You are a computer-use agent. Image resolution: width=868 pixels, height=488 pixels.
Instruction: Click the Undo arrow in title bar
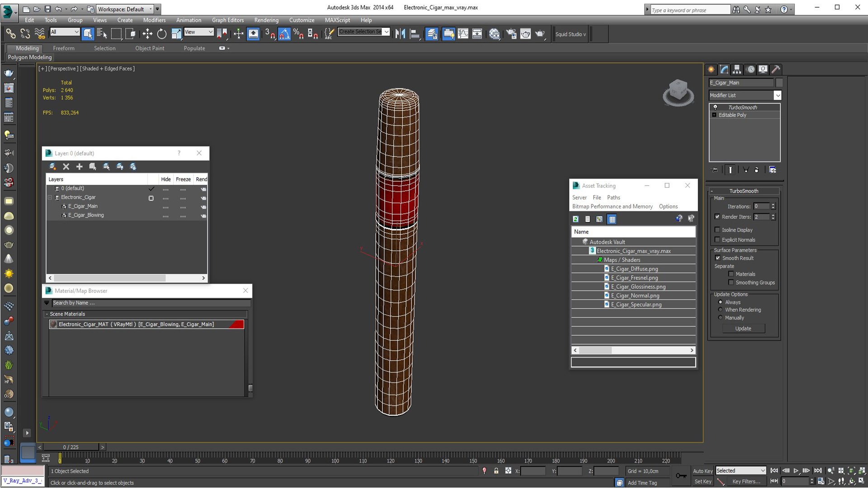pyautogui.click(x=58, y=9)
